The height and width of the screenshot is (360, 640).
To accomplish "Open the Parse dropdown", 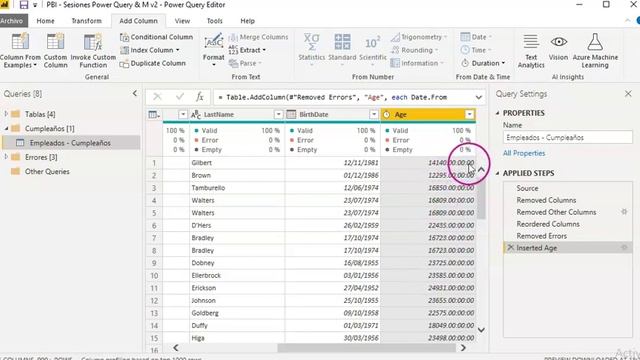I will (x=245, y=63).
